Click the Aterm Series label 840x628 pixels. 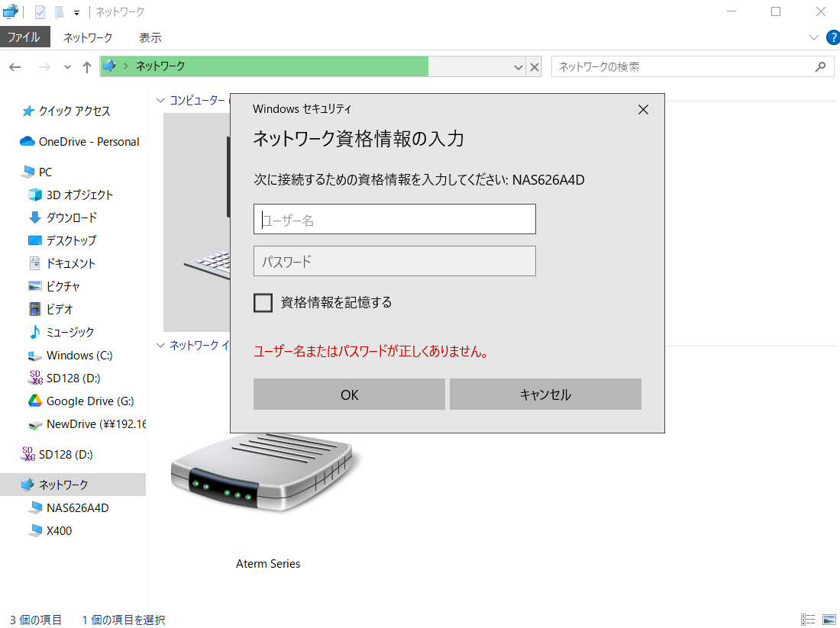coord(268,564)
